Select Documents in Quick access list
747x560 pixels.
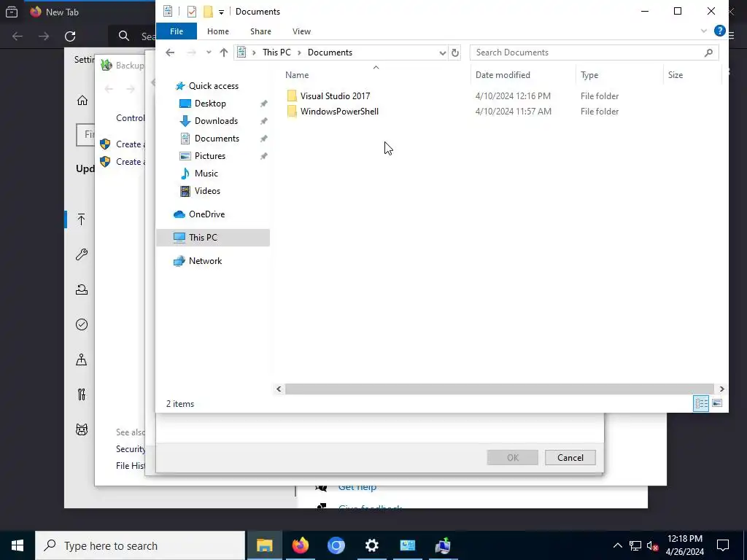[x=217, y=139]
